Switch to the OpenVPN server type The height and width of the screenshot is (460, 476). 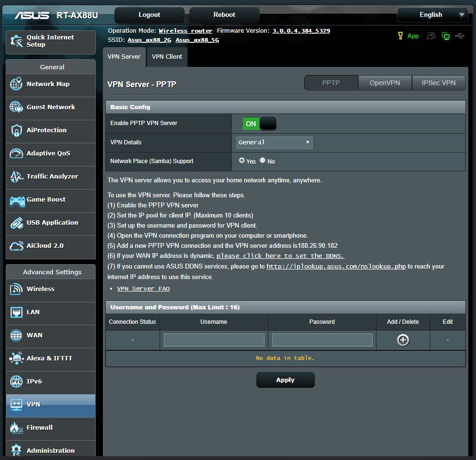[385, 83]
